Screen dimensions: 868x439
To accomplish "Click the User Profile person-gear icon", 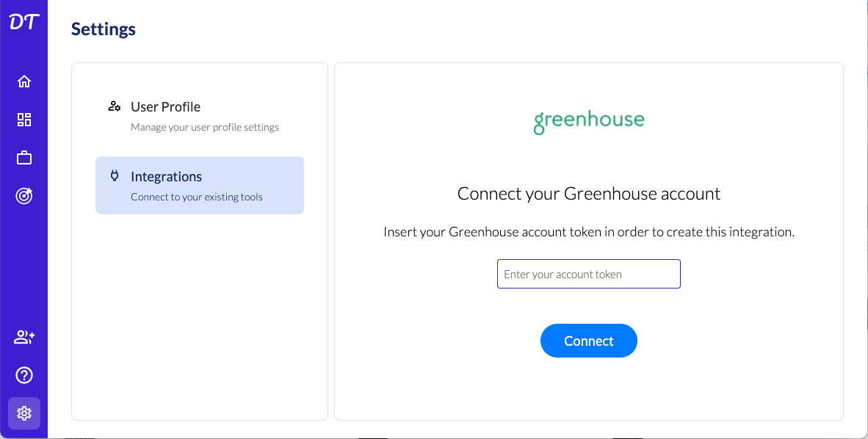I will (x=115, y=106).
